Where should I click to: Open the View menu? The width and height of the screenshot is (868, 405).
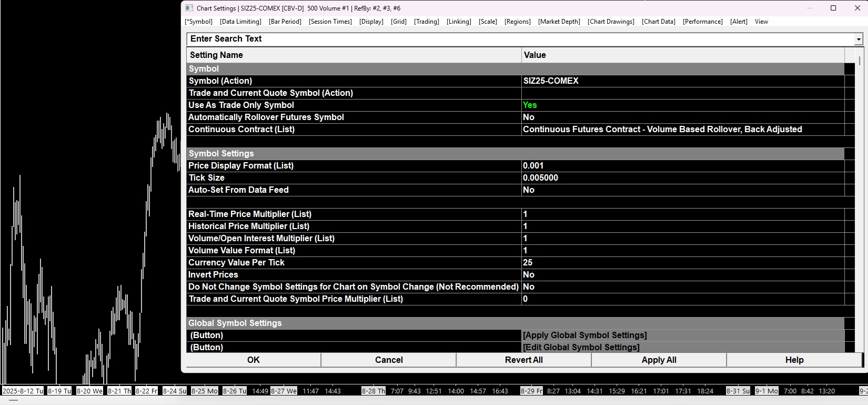coord(761,22)
